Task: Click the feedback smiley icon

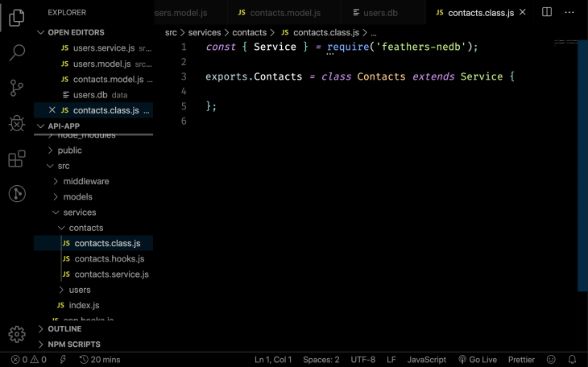Action: click(x=552, y=360)
